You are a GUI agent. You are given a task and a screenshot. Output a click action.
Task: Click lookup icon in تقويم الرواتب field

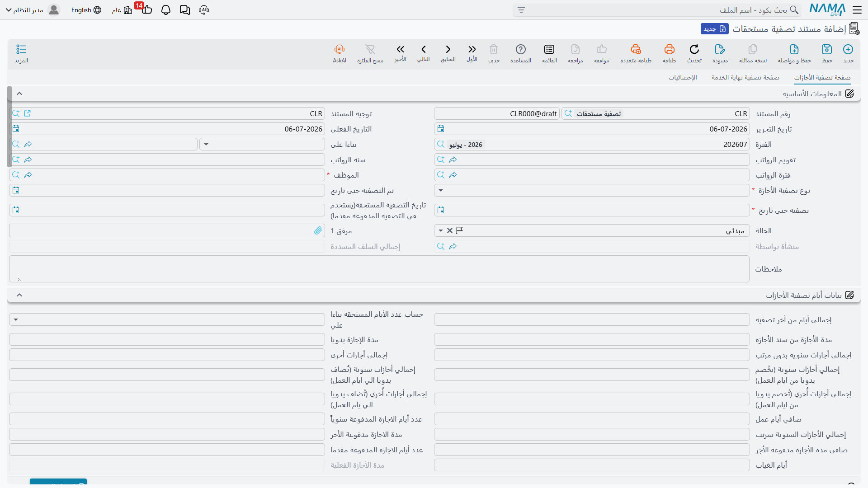point(441,160)
